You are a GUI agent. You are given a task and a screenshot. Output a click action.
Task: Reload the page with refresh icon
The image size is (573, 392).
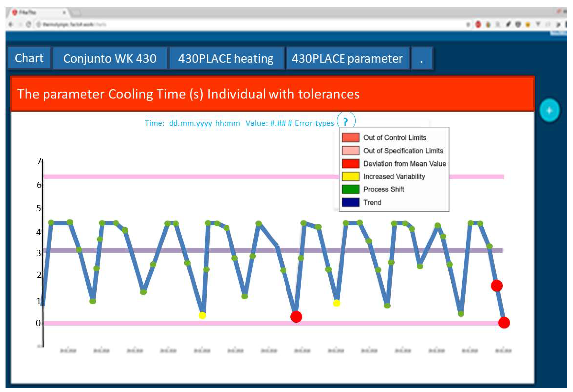[29, 24]
